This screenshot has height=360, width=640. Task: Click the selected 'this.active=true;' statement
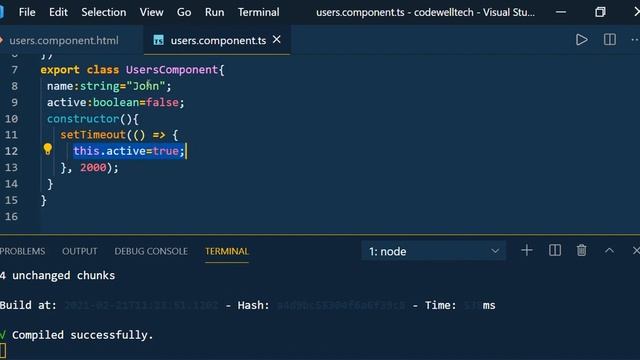[129, 151]
